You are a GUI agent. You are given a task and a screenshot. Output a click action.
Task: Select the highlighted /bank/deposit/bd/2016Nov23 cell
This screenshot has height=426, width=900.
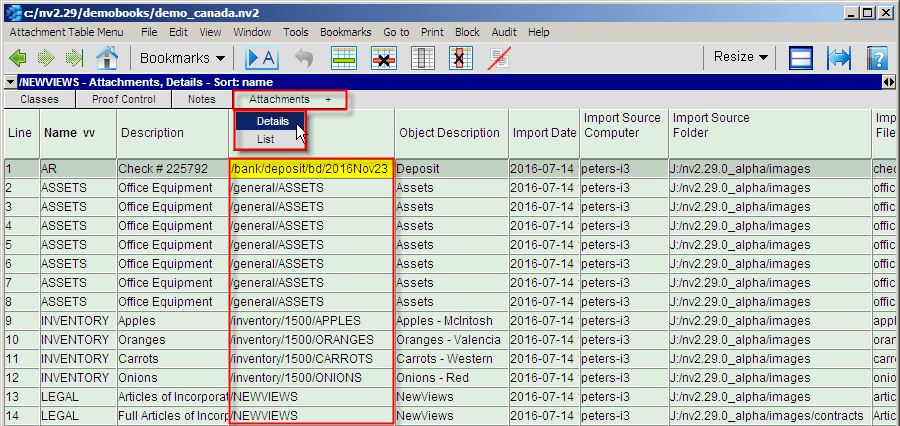coord(310,169)
